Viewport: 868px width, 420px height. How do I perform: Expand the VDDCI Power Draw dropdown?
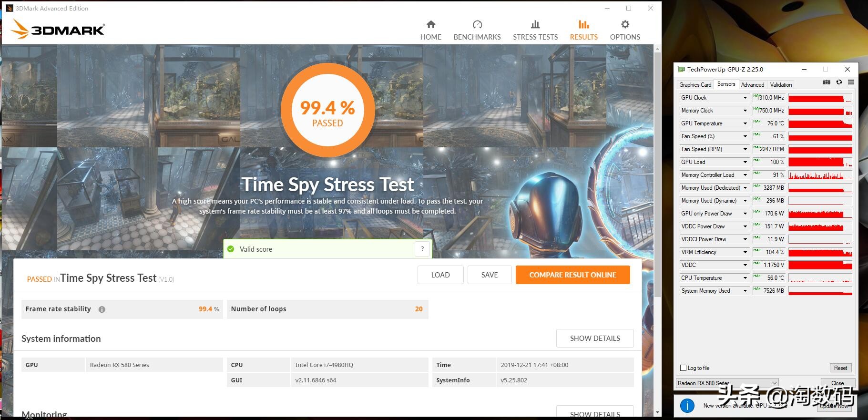pyautogui.click(x=745, y=239)
